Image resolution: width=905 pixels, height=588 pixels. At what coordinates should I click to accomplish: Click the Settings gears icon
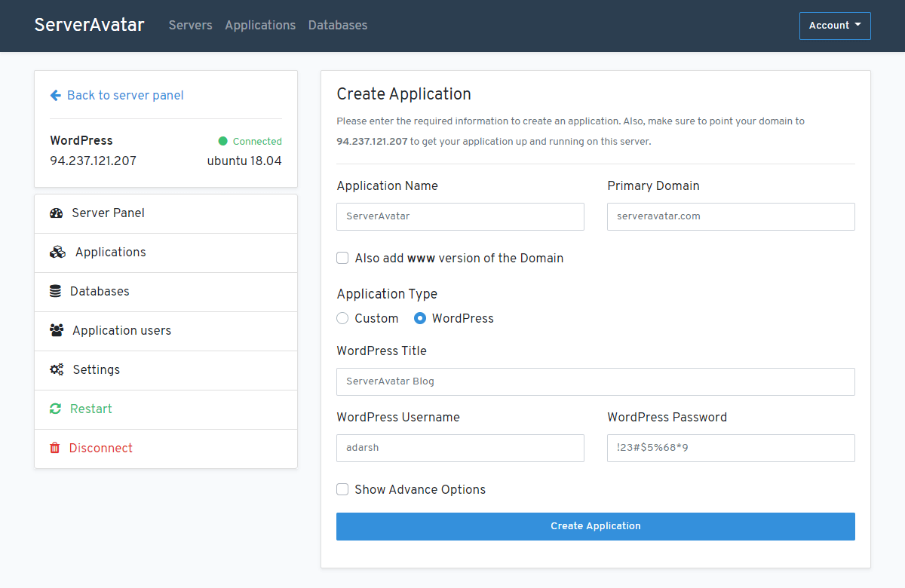pyautogui.click(x=57, y=369)
